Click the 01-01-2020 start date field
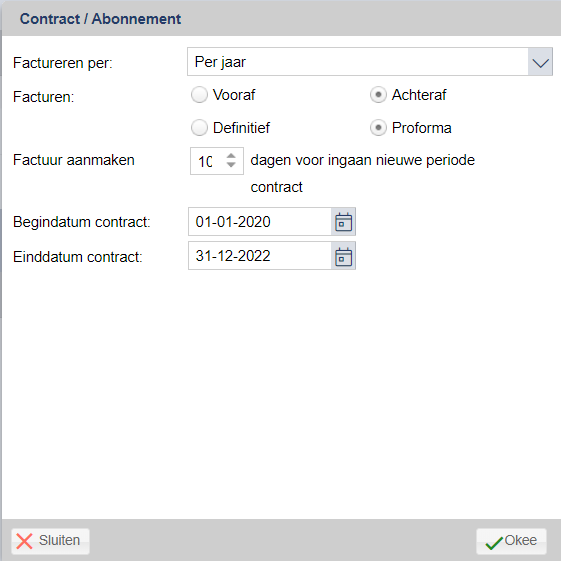The image size is (561, 561). coord(260,222)
